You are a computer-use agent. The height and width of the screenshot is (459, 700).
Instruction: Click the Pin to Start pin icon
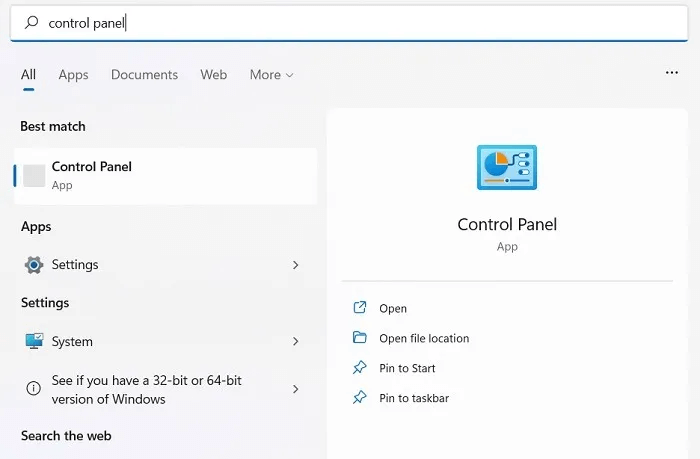click(360, 368)
